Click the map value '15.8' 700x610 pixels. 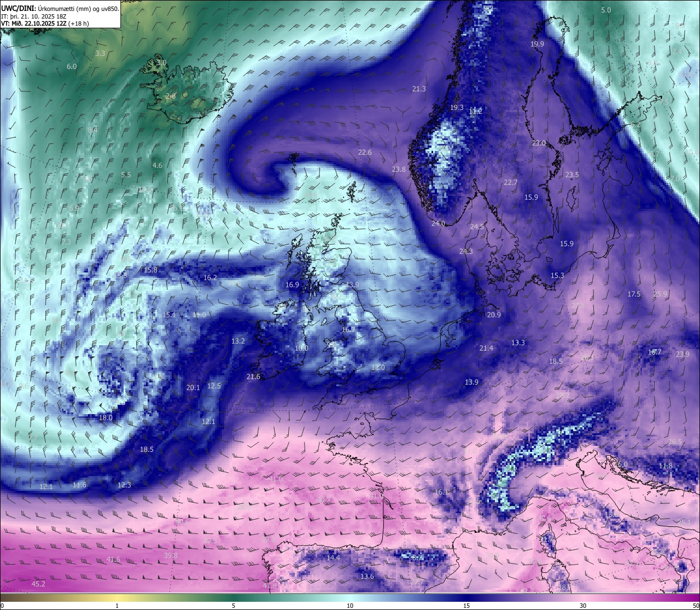(150, 270)
